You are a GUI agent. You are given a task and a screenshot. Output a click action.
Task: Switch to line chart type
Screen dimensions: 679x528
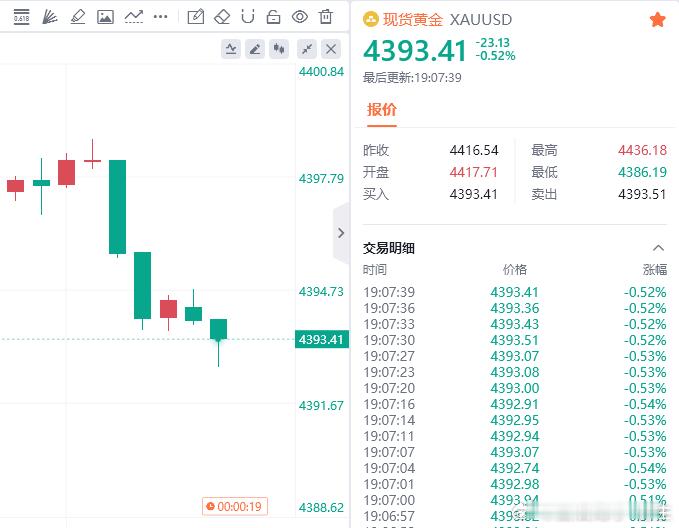coord(231,49)
